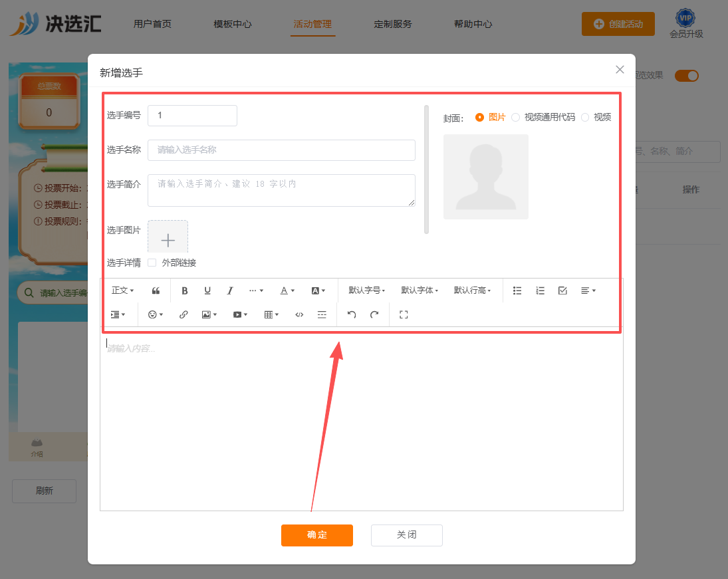The height and width of the screenshot is (579, 728).
Task: Open the 用户首页 menu item
Action: click(152, 24)
